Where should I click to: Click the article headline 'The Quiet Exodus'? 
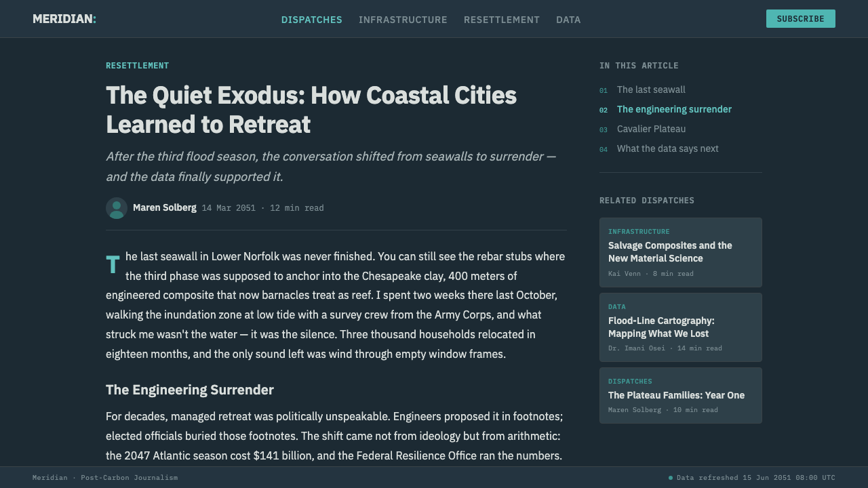coord(311,110)
